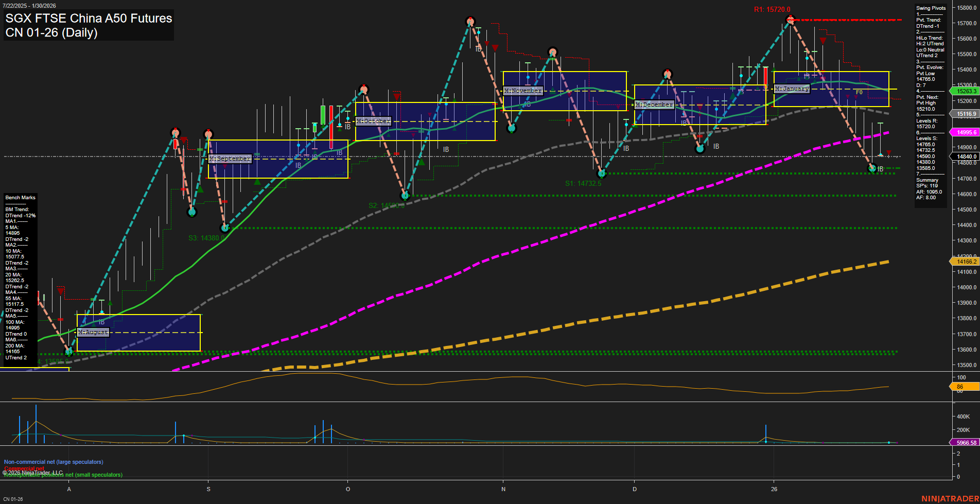Screen dimensions: 980x504
Task: Click the green 15263.3 price axis marker
Action: coord(964,91)
